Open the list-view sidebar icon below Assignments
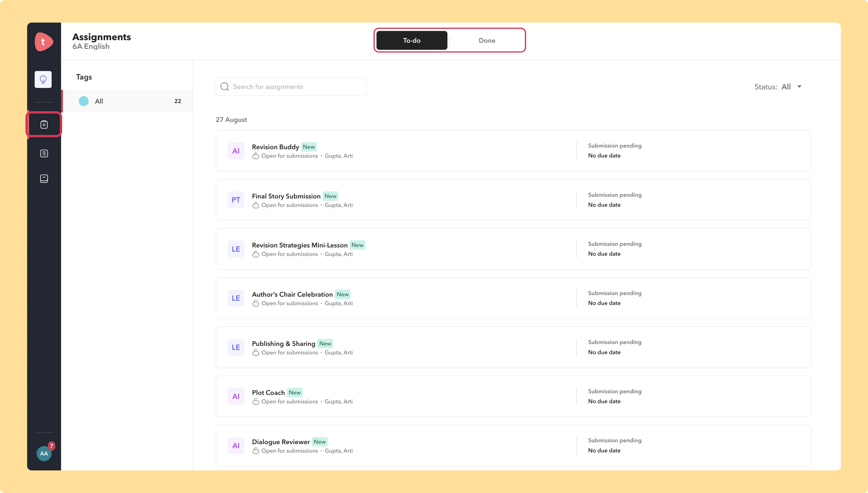The height and width of the screenshot is (493, 868). 44,153
